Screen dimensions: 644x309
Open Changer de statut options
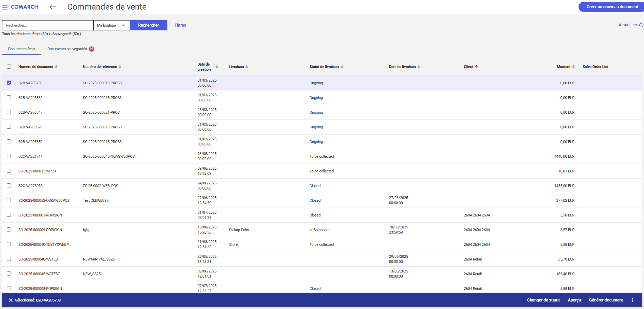click(x=543, y=300)
